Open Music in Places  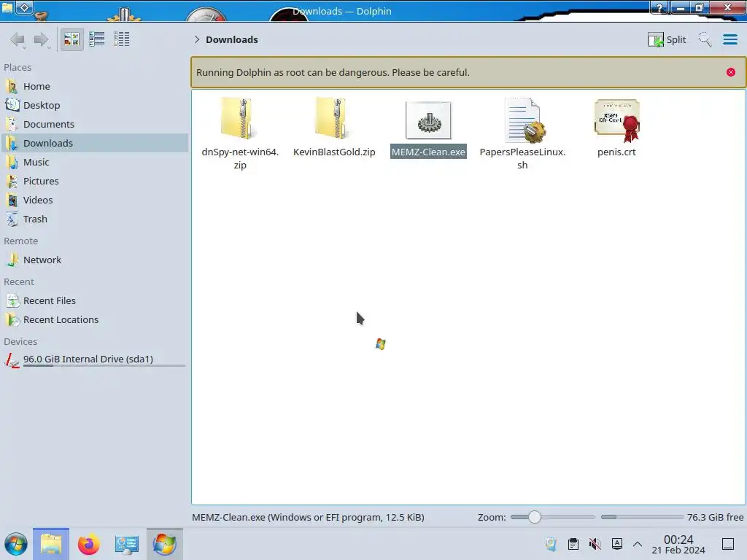point(95,163)
